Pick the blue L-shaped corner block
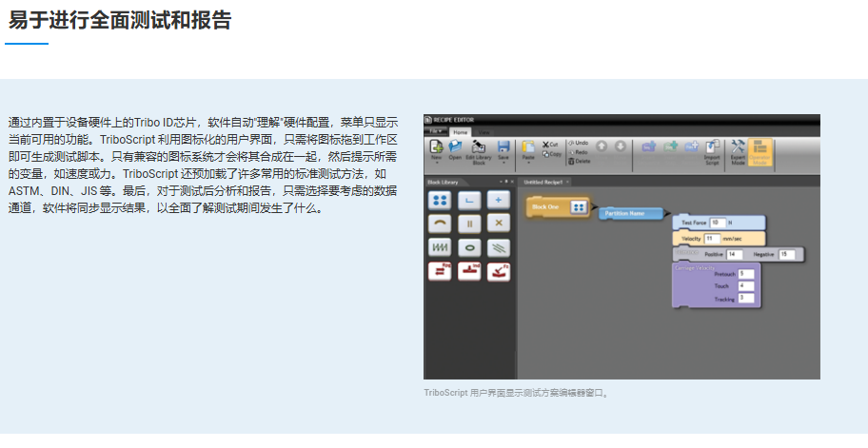 (x=469, y=200)
